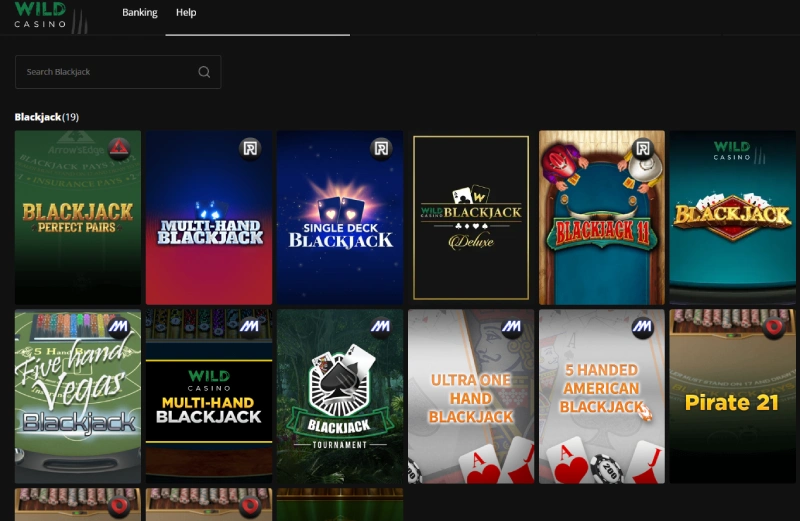Click the Wild Casino logo

(51, 16)
